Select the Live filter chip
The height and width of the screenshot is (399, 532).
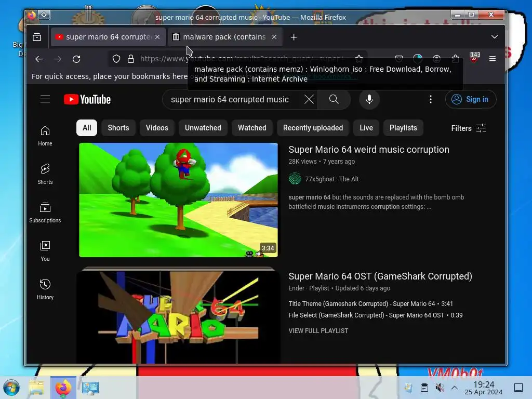click(x=366, y=128)
